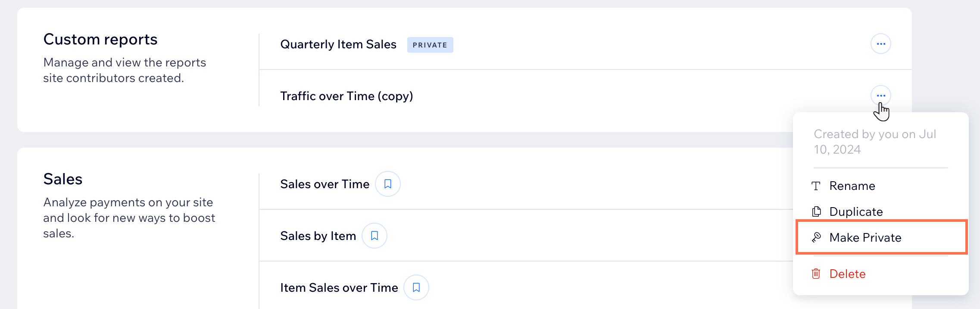This screenshot has height=309, width=980.
Task: Click the PRIVATE badge
Action: coord(430,45)
